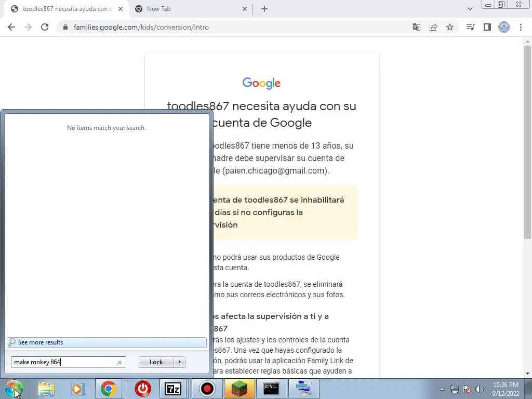
Task: Close the toodles867 necesita ayuda tab
Action: [121, 9]
